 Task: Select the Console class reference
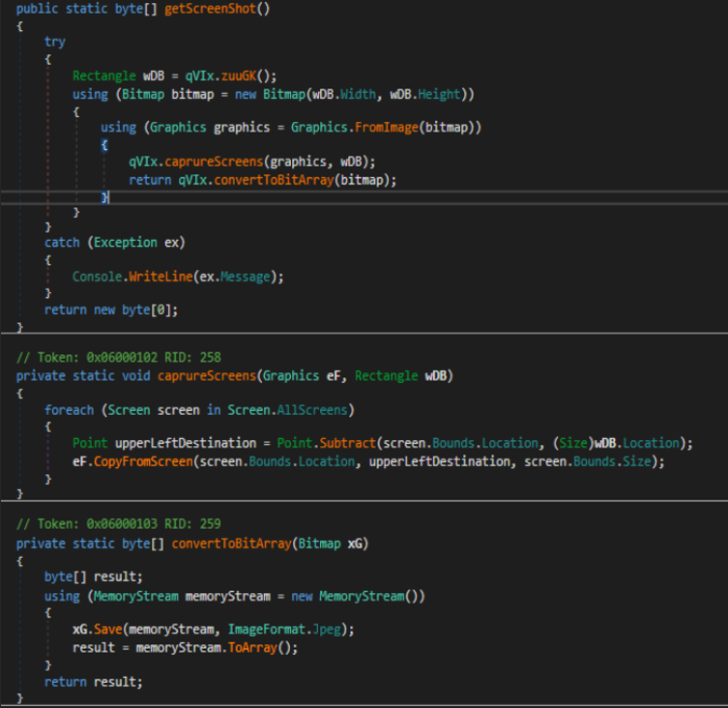coord(99,277)
